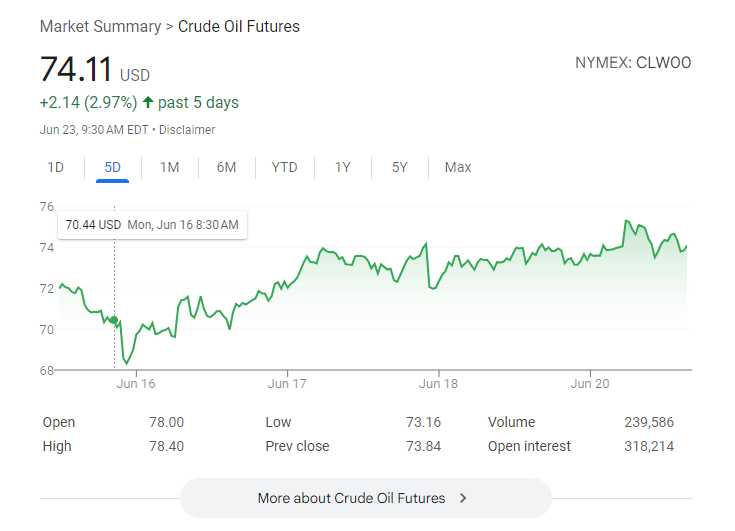This screenshot has width=735, height=531.
Task: Show year-to-date with YTD tab
Action: [285, 167]
